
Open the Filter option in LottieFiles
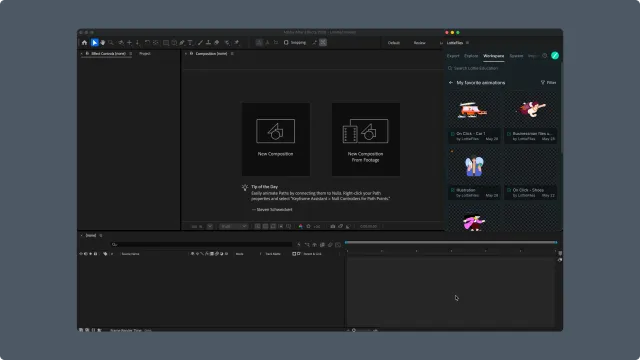pyautogui.click(x=549, y=82)
